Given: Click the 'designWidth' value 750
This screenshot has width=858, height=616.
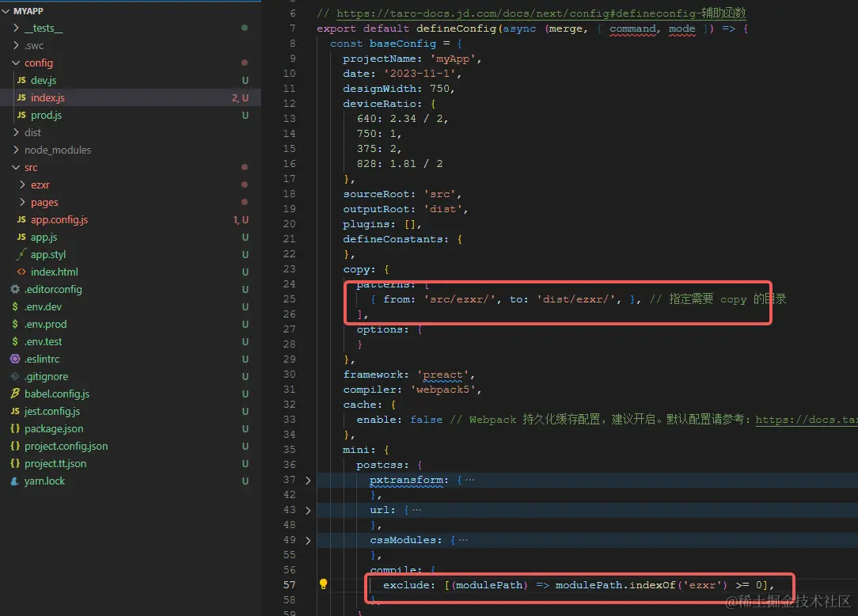Looking at the screenshot, I should (x=439, y=88).
